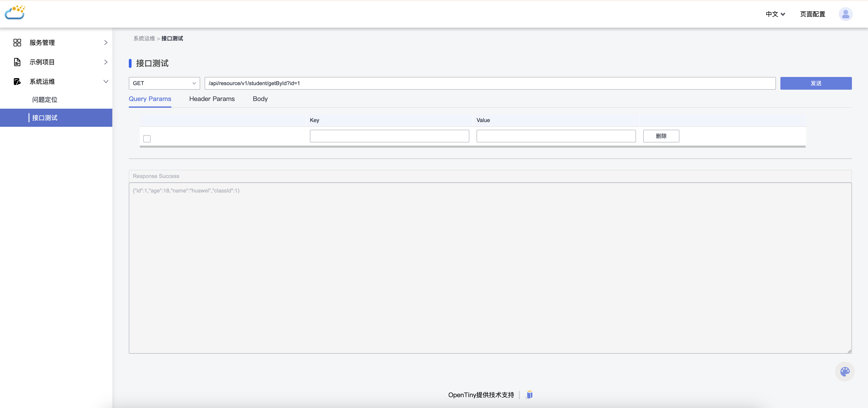
Task: Check the query param row checkbox
Action: pyautogui.click(x=147, y=139)
